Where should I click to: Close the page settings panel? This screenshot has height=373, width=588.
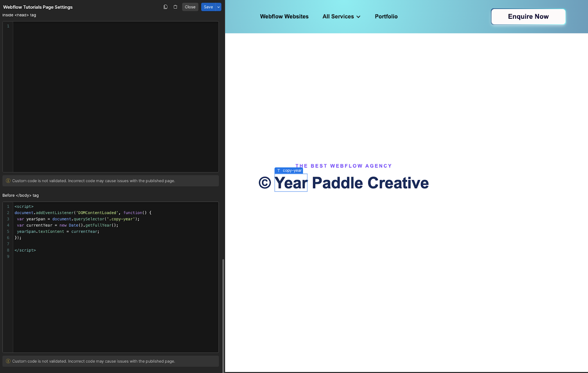(190, 7)
